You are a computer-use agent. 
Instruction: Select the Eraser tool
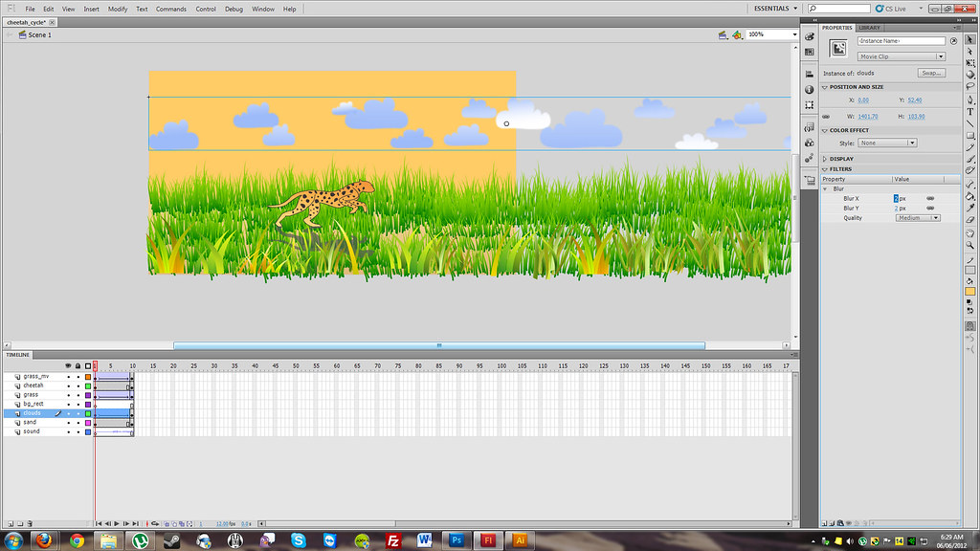(x=970, y=220)
